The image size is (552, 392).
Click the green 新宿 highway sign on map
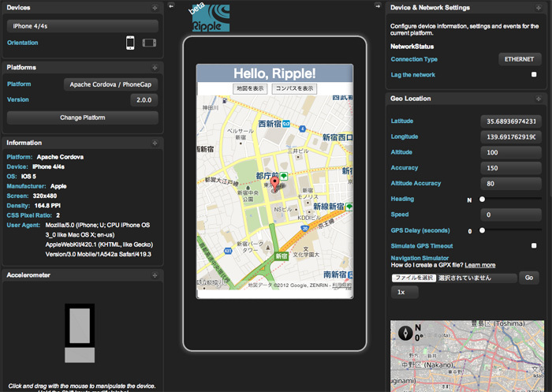[x=282, y=256]
